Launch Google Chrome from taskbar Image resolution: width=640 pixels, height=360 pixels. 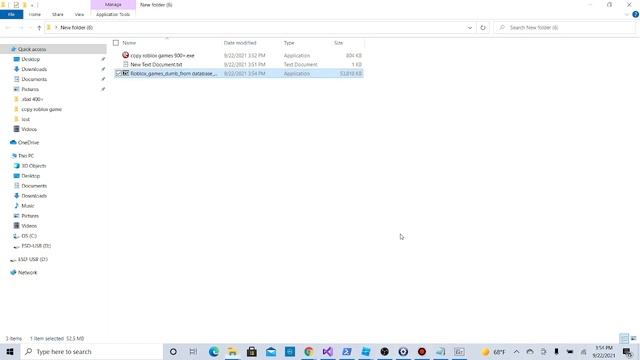[309, 351]
